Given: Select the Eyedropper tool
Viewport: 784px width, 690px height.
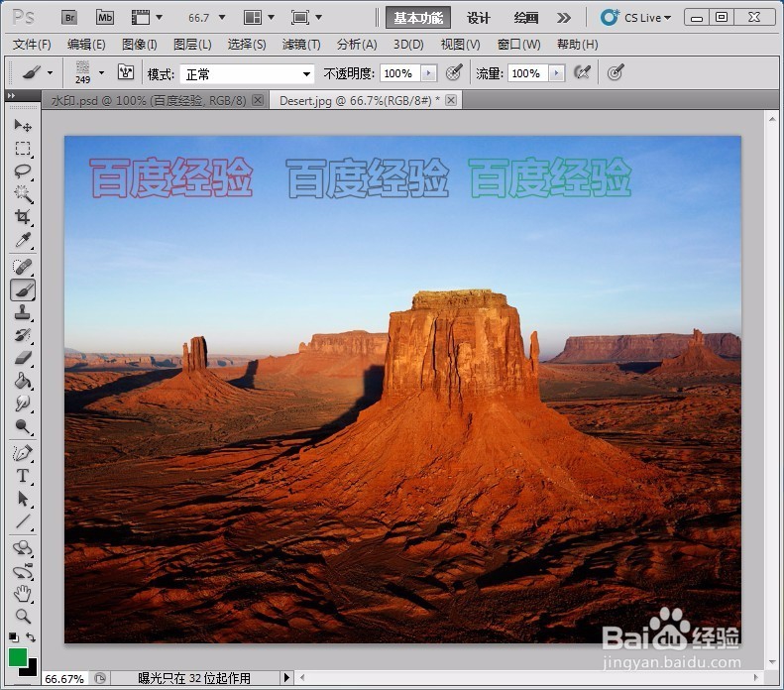Looking at the screenshot, I should pyautogui.click(x=23, y=240).
